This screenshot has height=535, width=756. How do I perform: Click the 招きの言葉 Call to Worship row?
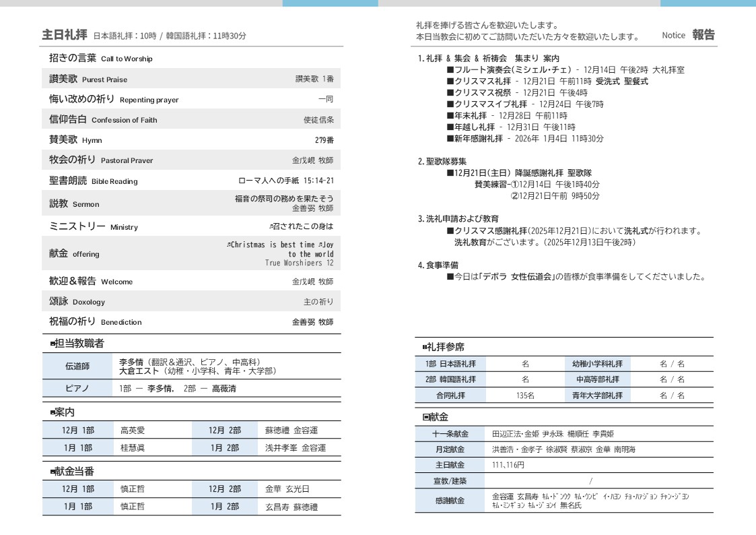101,59
